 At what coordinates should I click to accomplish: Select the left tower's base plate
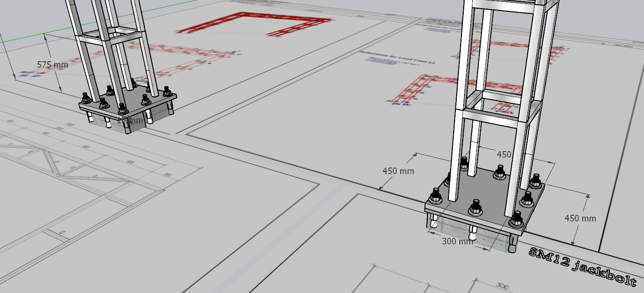[x=128, y=102]
